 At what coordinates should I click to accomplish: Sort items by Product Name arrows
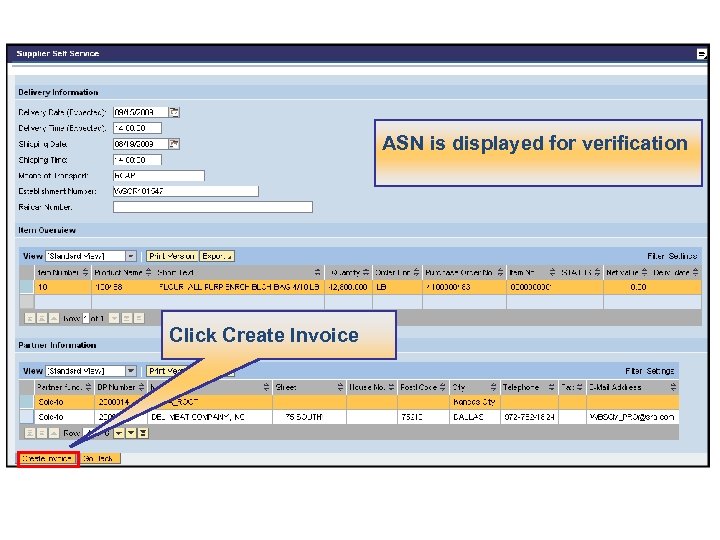[148, 272]
